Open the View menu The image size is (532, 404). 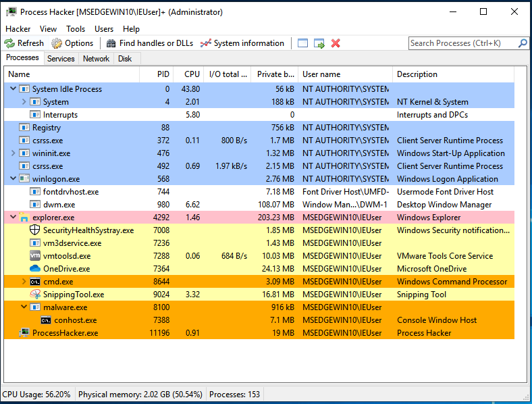48,29
